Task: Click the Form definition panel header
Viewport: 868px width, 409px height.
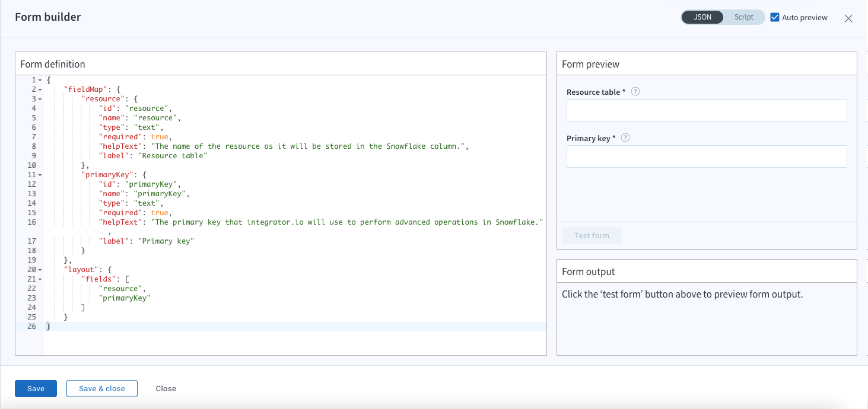Action: pos(281,64)
